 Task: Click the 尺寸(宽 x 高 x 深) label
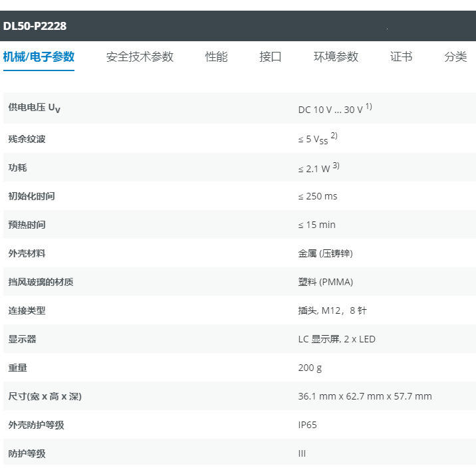click(45, 396)
